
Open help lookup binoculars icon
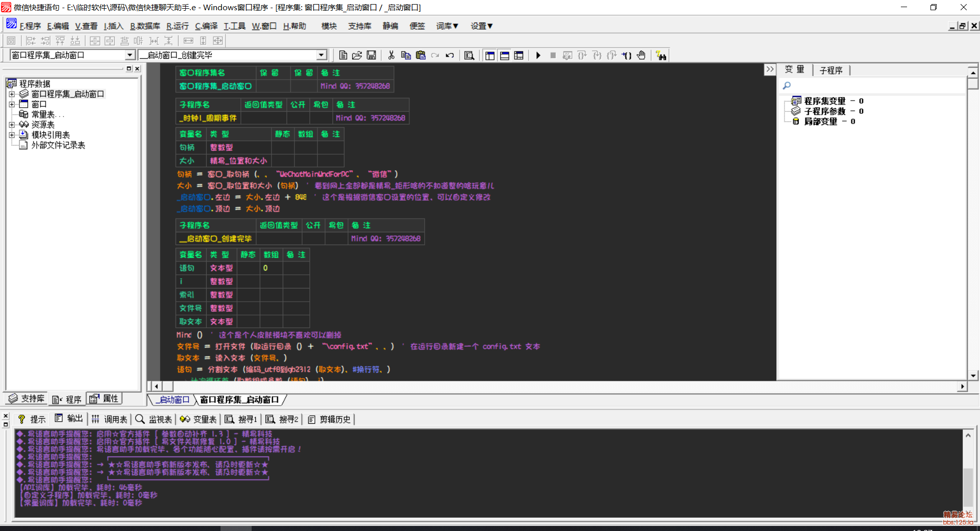pos(661,55)
